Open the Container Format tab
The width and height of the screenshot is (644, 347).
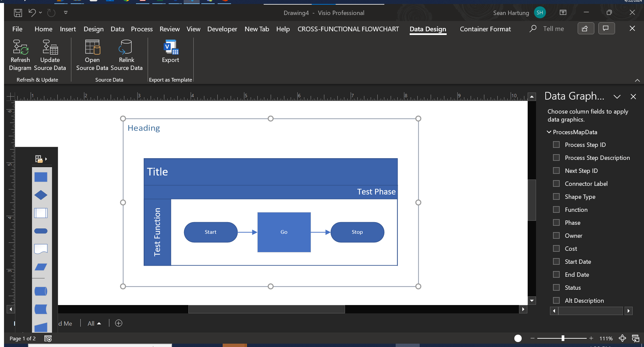pyautogui.click(x=485, y=29)
